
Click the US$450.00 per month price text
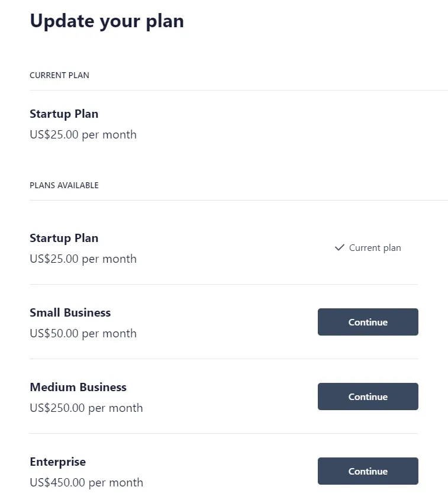pyautogui.click(x=86, y=482)
